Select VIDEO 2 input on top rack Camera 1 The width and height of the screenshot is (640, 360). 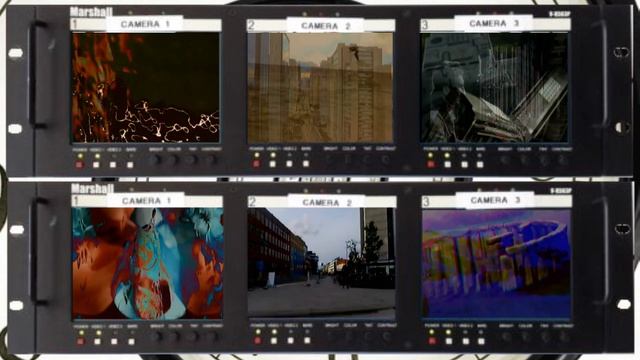click(x=113, y=165)
